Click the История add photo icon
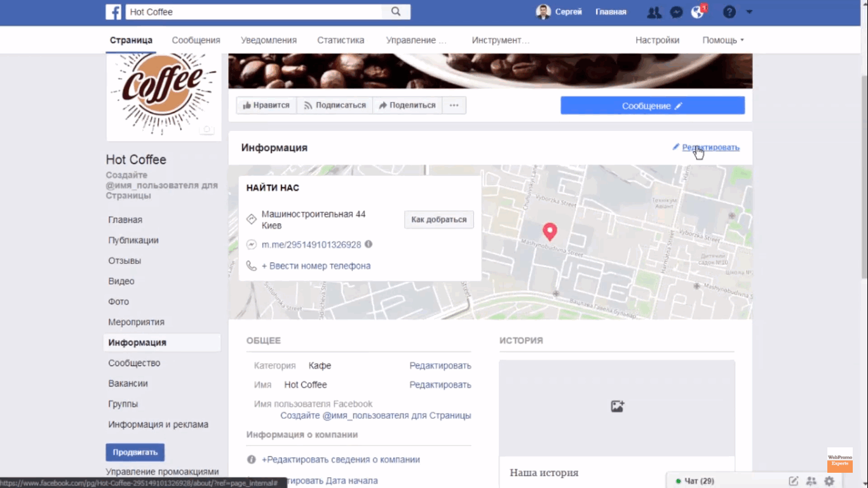Screen dimensions: 868x488 click(x=617, y=406)
